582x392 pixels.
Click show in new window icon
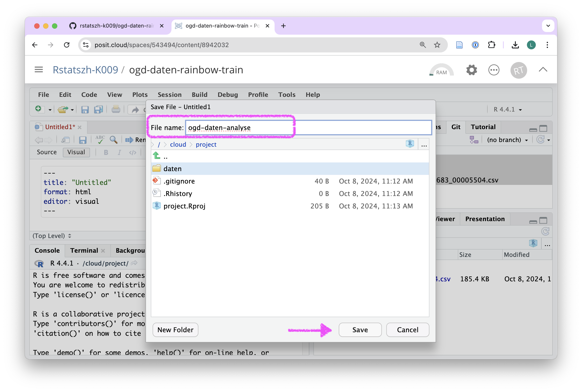(66, 140)
